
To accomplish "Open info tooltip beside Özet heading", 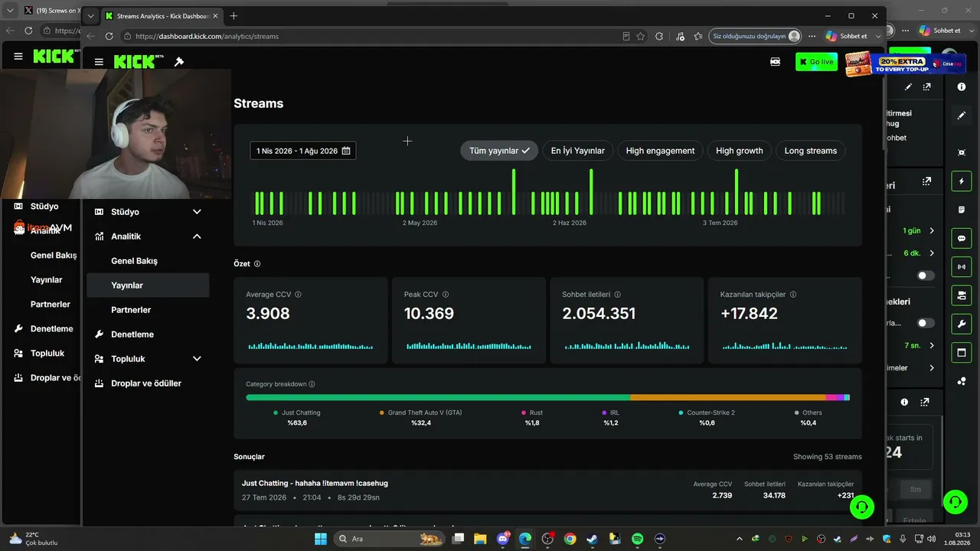I will (257, 264).
